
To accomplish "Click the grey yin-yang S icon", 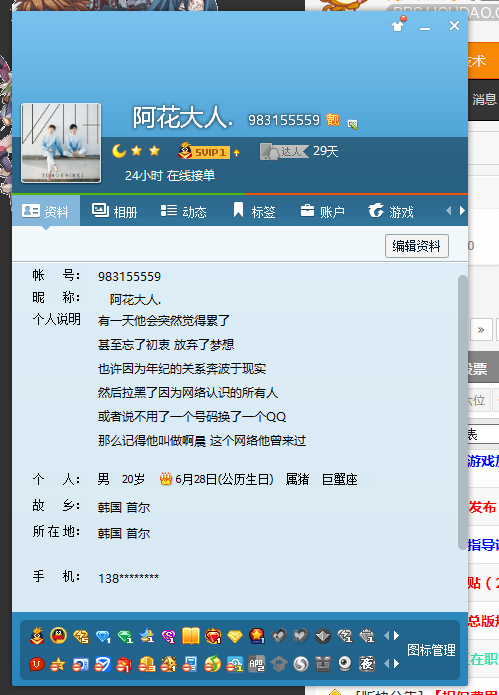I will [x=301, y=664].
